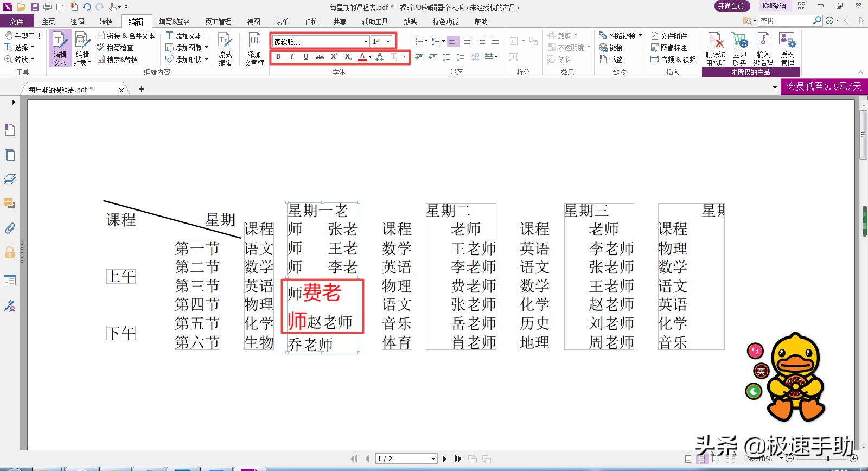Screen dimensions: 868x471
Task: Toggle Underline formatting
Action: click(x=306, y=56)
